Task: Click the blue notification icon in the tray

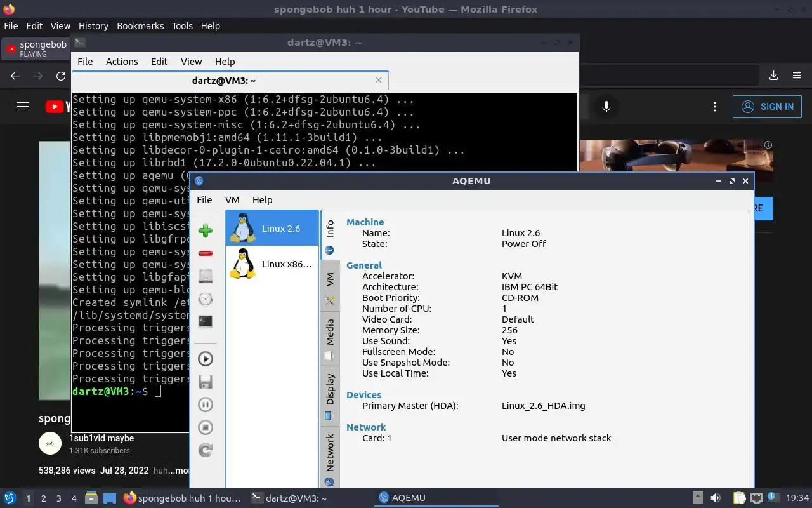Action: [x=773, y=497]
